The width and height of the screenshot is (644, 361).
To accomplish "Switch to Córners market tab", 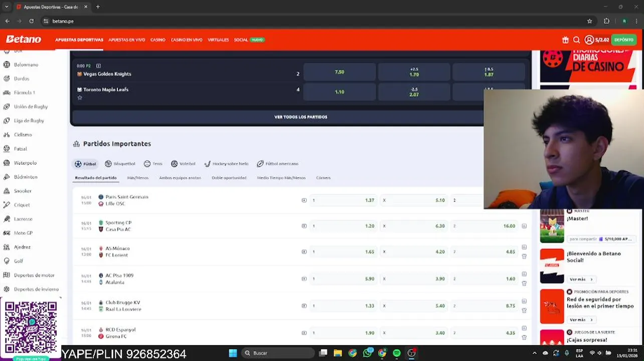I will pyautogui.click(x=324, y=178).
